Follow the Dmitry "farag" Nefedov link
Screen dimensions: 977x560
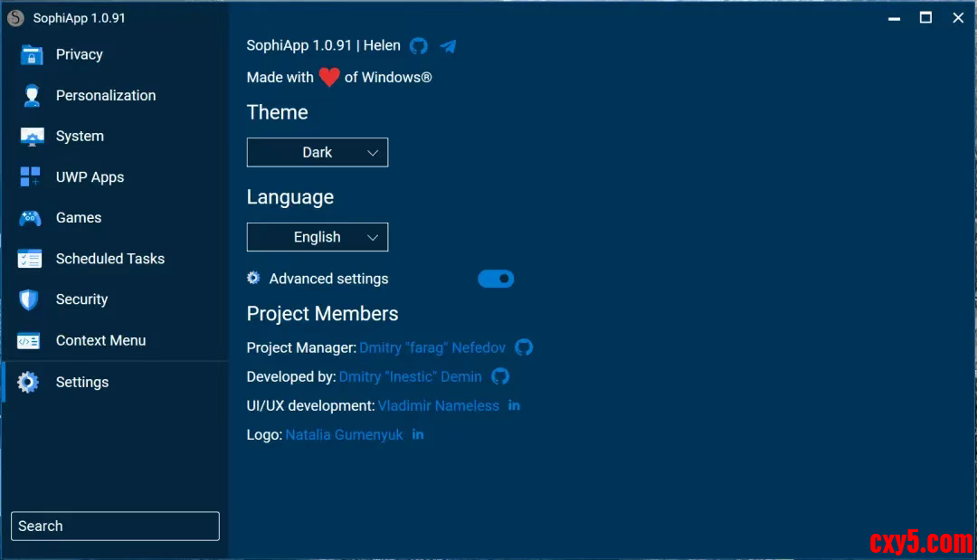click(x=432, y=347)
